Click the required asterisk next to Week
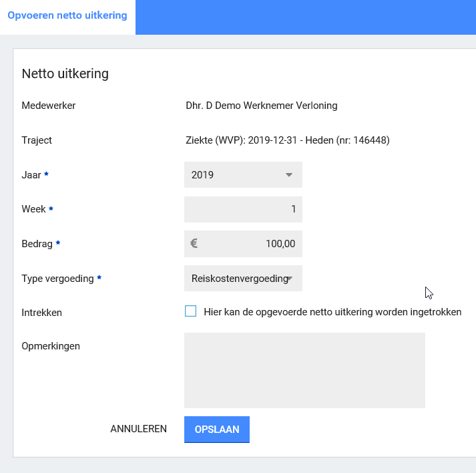Viewport: 476px width, 473px height. [51, 209]
